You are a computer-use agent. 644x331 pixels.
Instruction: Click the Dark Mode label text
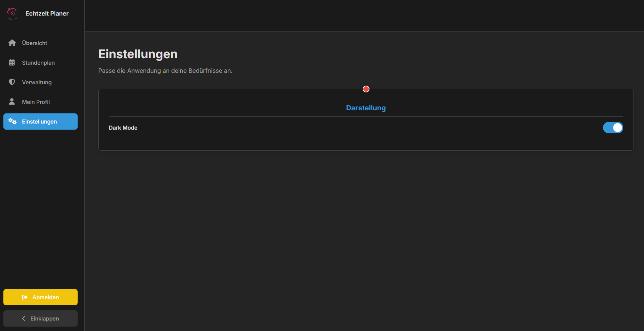coord(123,128)
